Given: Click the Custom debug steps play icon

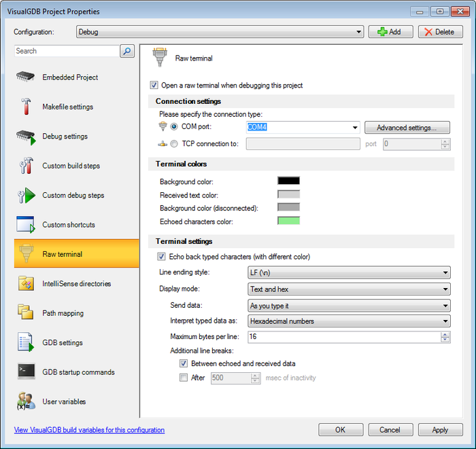Looking at the screenshot, I should pyautogui.click(x=27, y=196).
